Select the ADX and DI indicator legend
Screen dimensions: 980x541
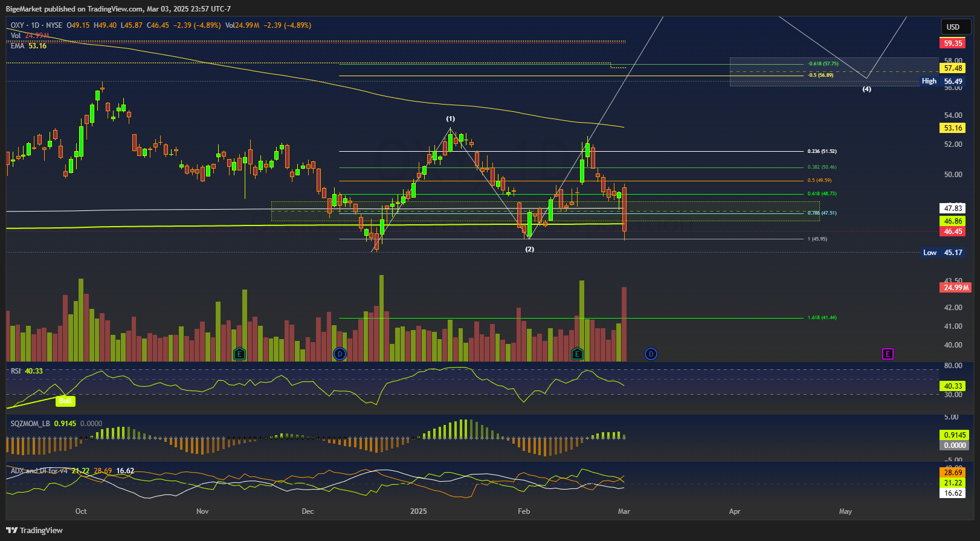39,471
